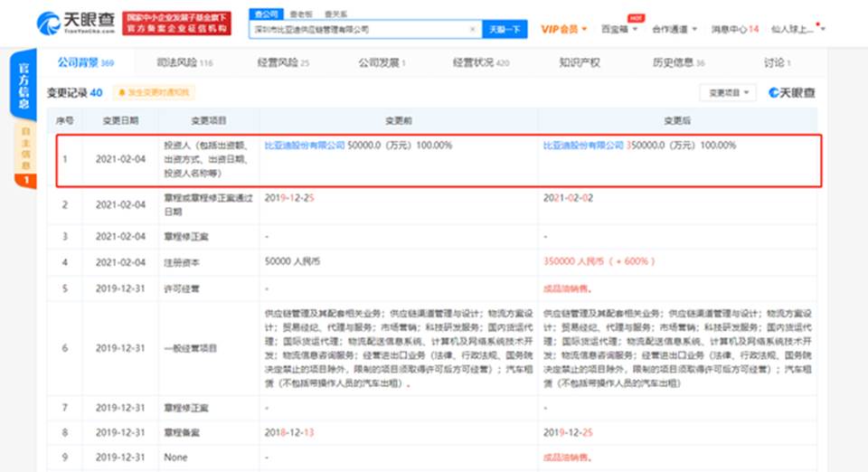
Task: Click the 2018-12-13 date in row 8
Action: 289,432
